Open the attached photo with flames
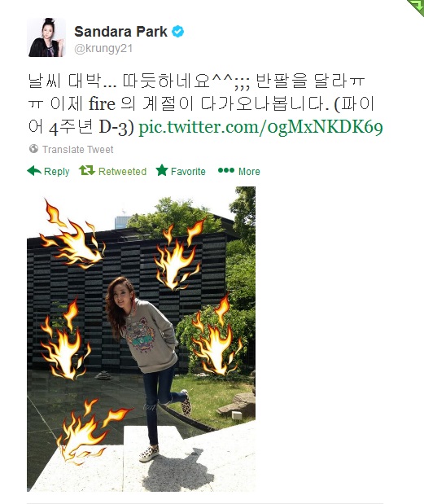The width and height of the screenshot is (424, 504). [x=141, y=339]
